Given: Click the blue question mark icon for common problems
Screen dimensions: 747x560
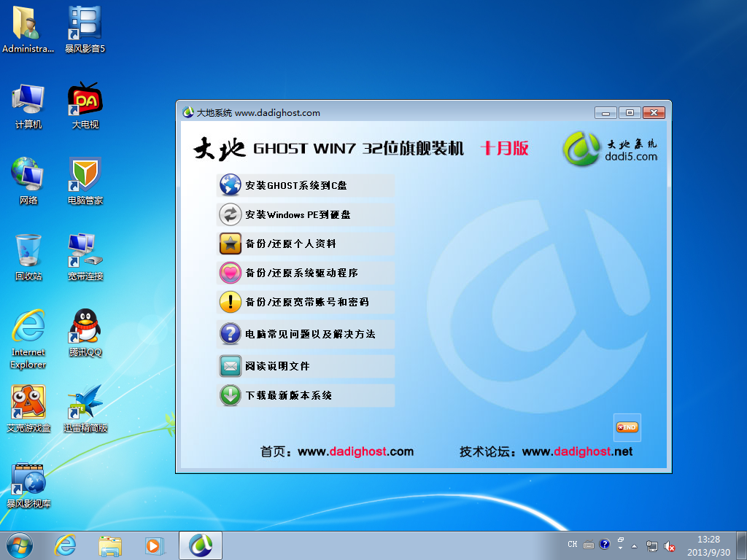Looking at the screenshot, I should [x=230, y=334].
